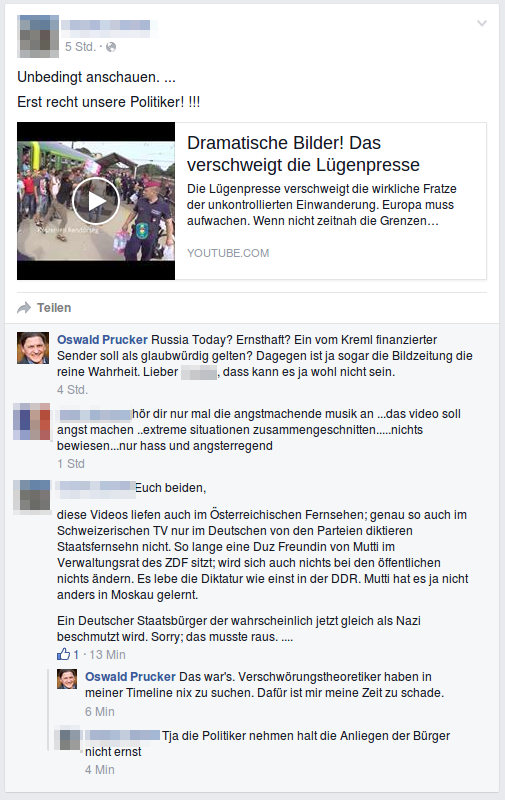This screenshot has height=800, width=505.
Task: Click the 4 Std. comment timestamp
Action: click(72, 390)
